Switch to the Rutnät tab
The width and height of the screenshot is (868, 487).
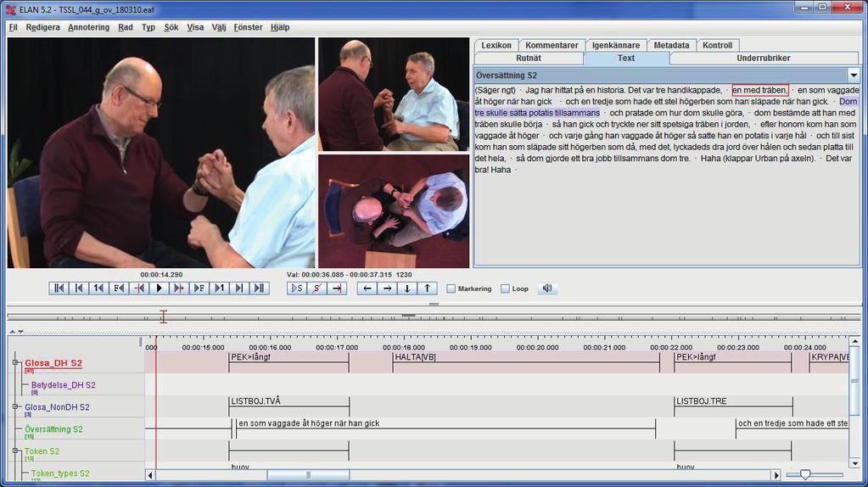[529, 58]
